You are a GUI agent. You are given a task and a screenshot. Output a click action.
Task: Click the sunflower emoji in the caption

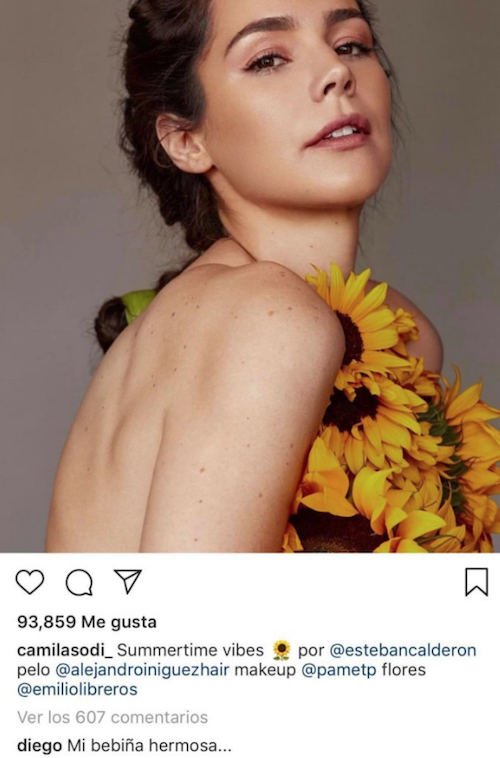[281, 650]
